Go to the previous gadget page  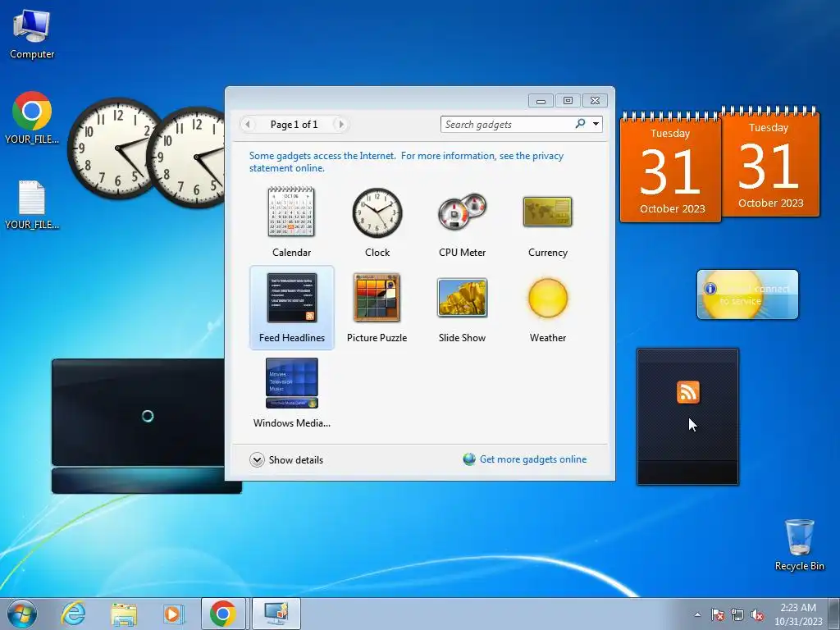pos(248,125)
